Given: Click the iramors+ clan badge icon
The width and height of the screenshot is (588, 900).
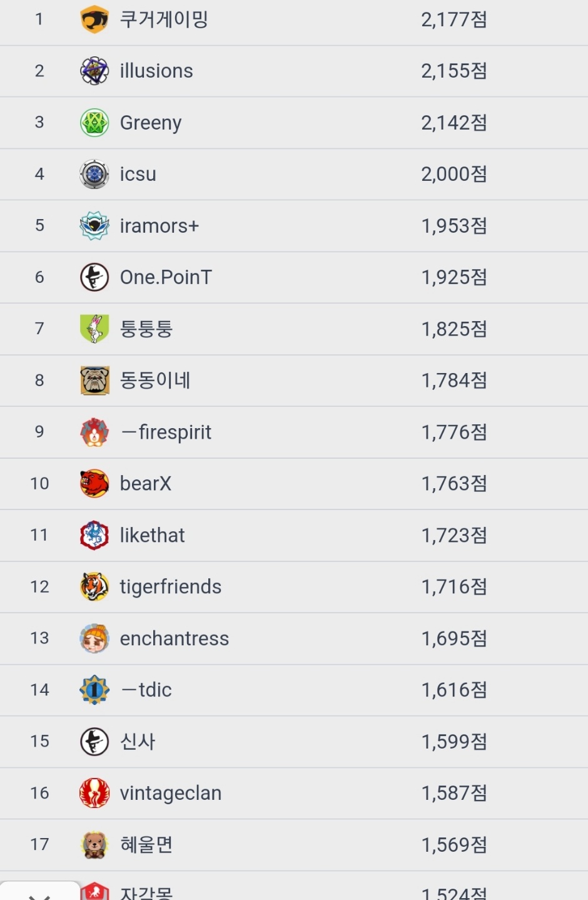Looking at the screenshot, I should pos(94,226).
